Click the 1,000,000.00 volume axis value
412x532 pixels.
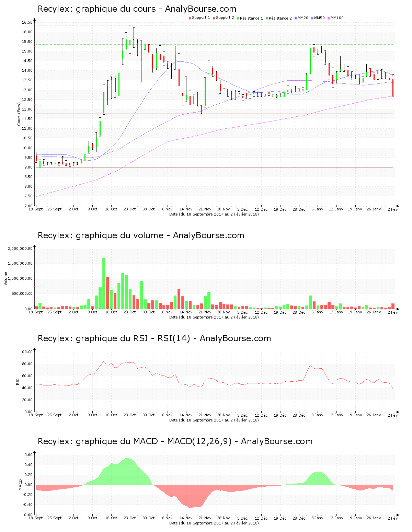[20, 279]
